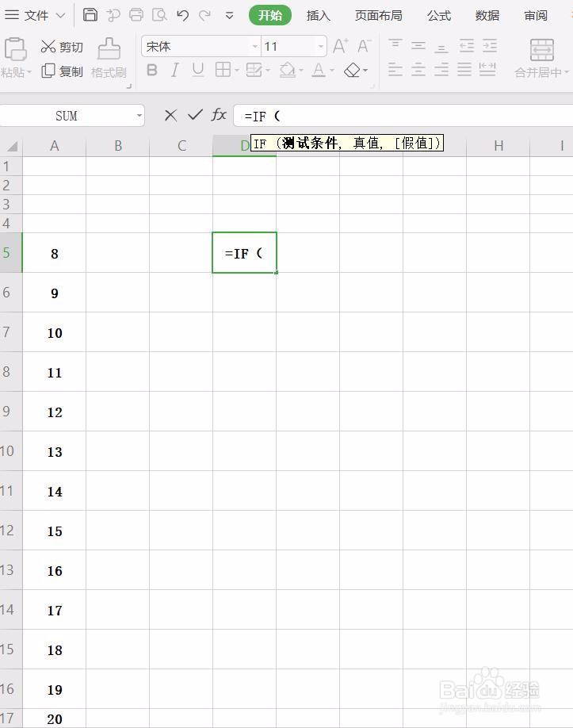Click the borders icon
The width and height of the screenshot is (573, 728).
click(223, 70)
